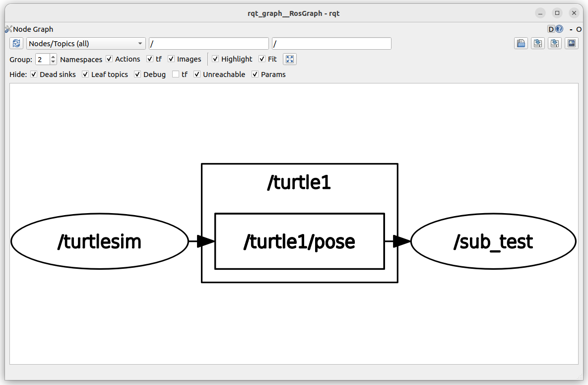Viewport: 588px width, 385px height.
Task: Disable the Highlight checkbox
Action: (215, 59)
